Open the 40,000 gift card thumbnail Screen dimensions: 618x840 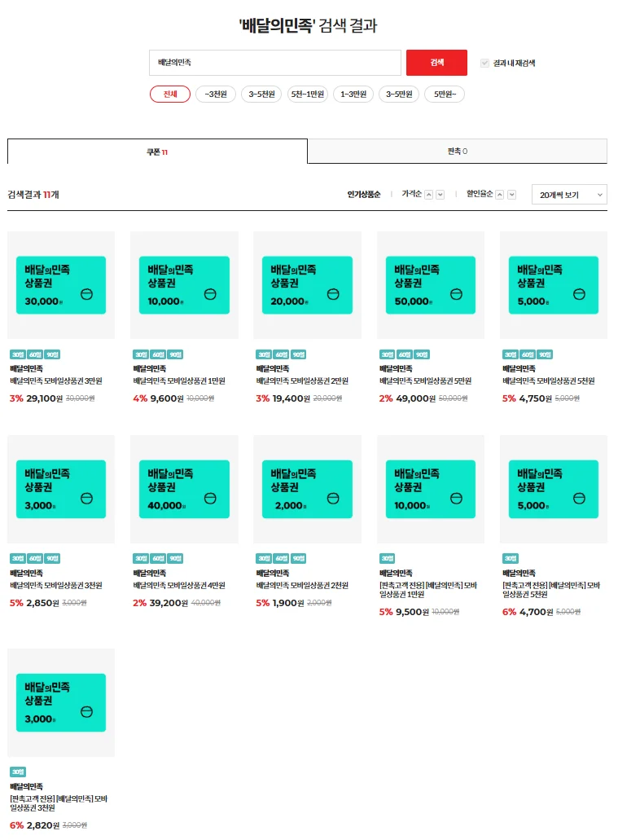pos(184,489)
